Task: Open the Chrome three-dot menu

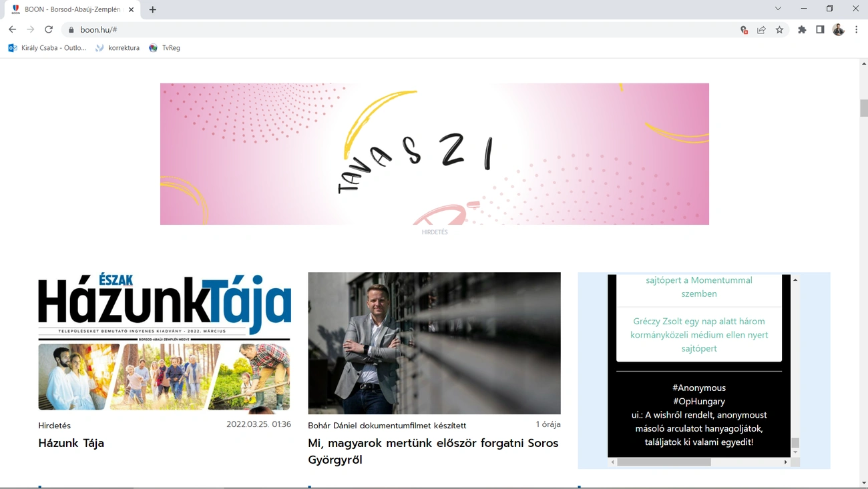Action: point(856,29)
